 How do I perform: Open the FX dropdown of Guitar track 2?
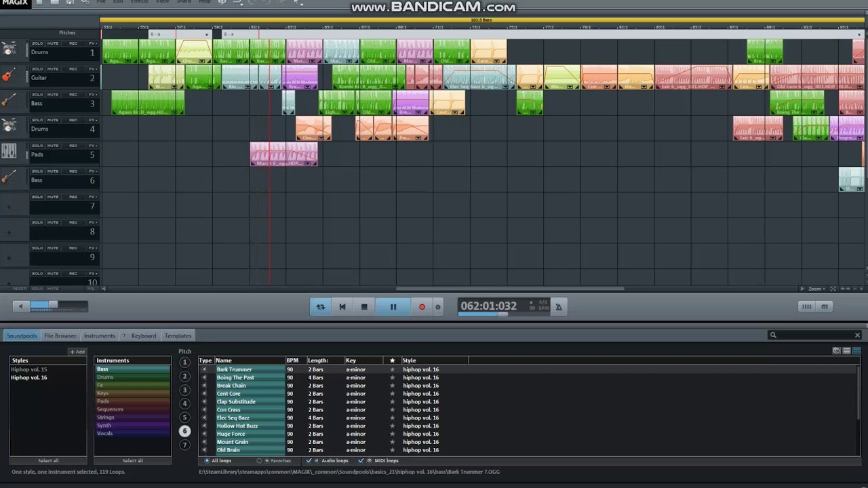click(x=92, y=69)
